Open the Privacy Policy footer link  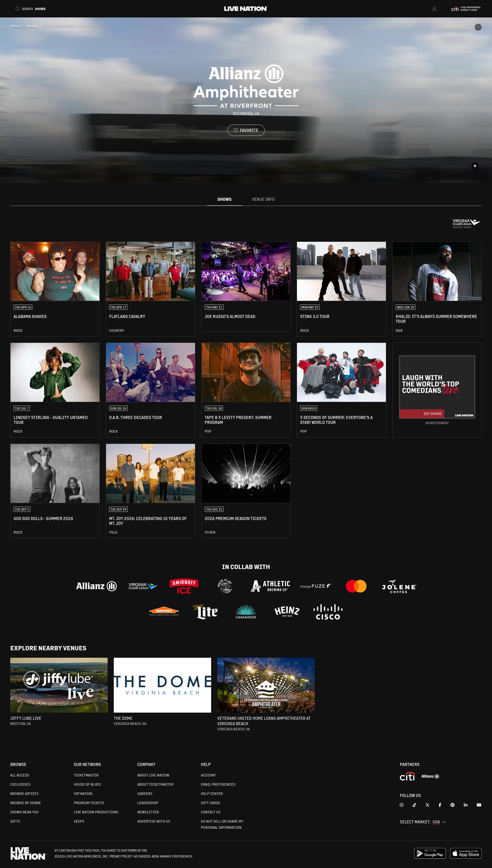121,856
